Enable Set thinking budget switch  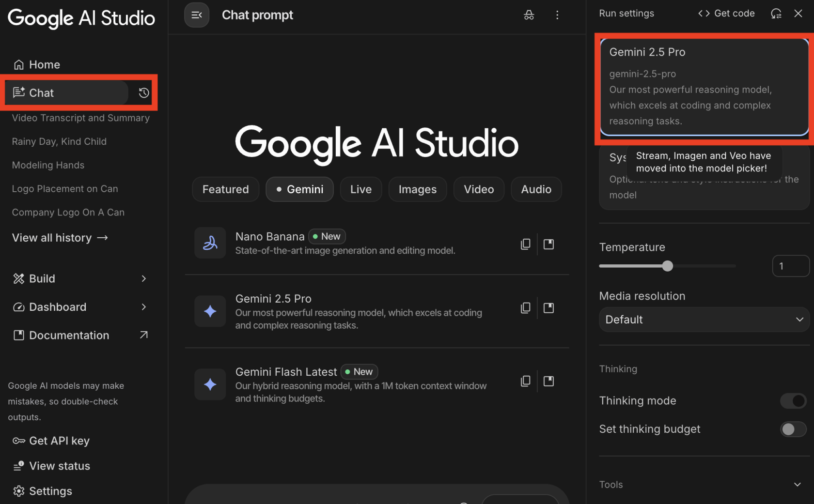click(x=793, y=429)
